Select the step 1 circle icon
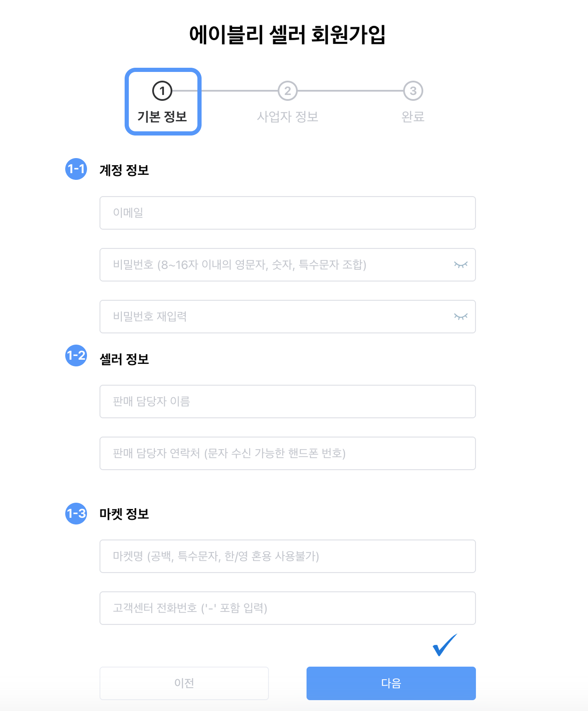The width and height of the screenshot is (588, 711). tap(162, 90)
